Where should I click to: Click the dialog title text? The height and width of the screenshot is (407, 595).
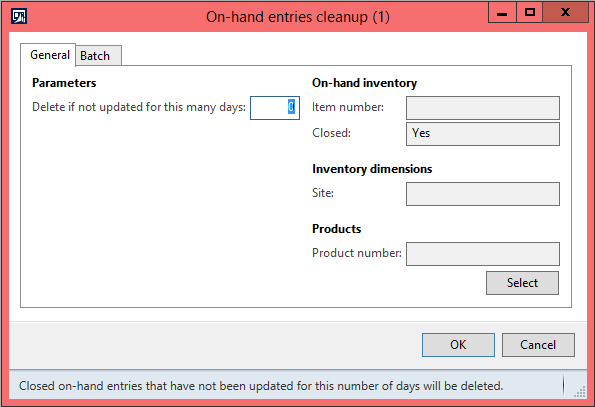pos(298,17)
